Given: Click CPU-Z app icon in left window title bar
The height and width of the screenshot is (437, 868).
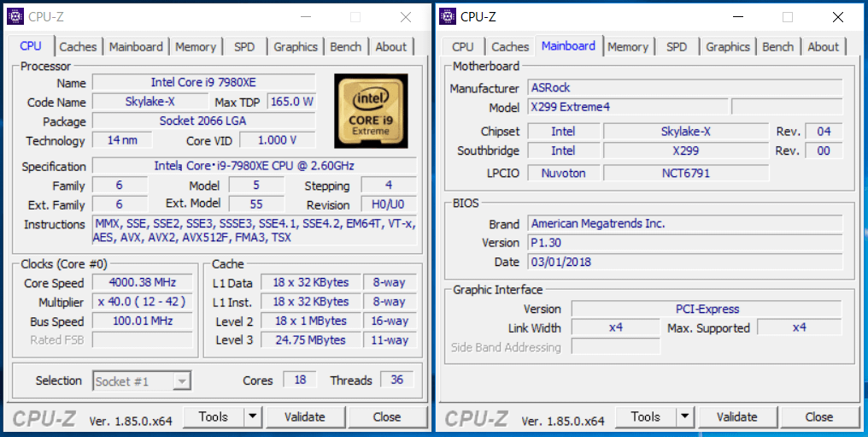Looking at the screenshot, I should 15,16.
